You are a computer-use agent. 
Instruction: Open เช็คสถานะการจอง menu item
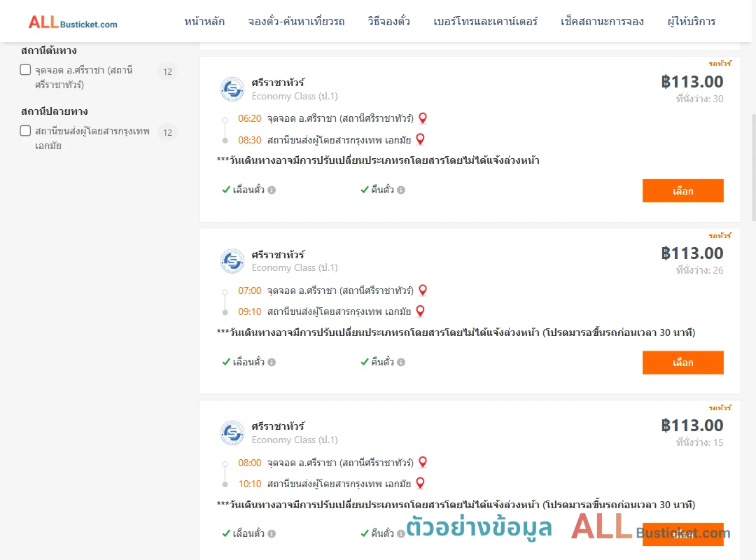tap(602, 22)
